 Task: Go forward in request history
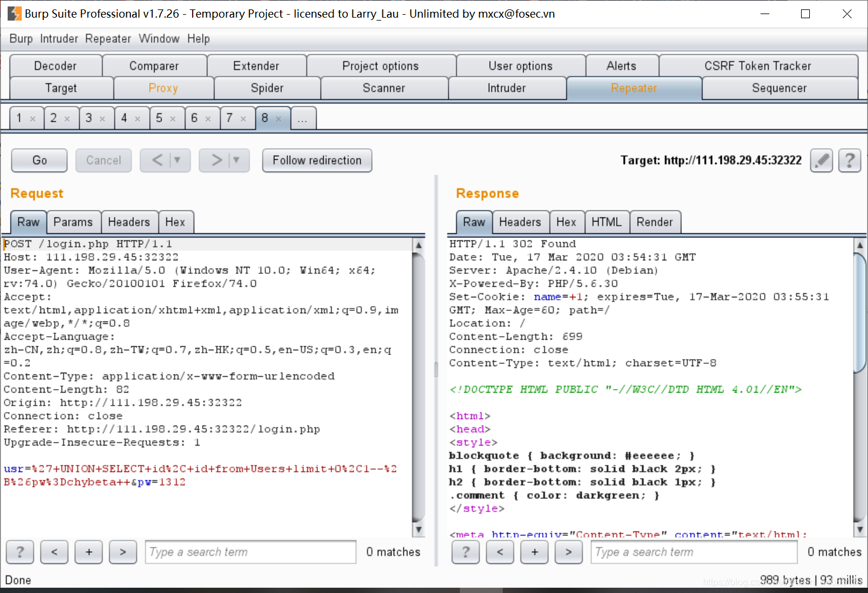tap(216, 160)
